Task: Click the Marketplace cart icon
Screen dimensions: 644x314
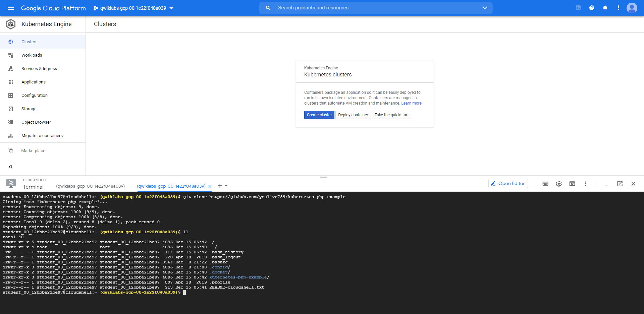Action: [11, 151]
